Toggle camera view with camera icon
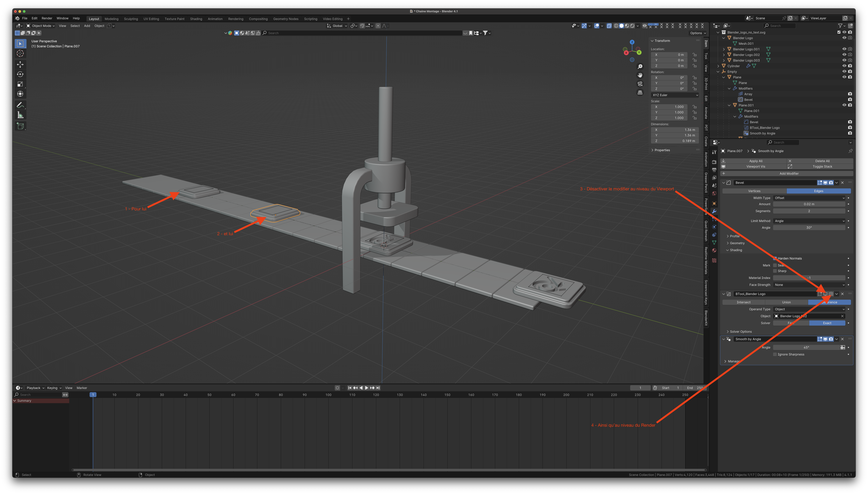Screen dimensions: 868x494 tap(640, 84)
